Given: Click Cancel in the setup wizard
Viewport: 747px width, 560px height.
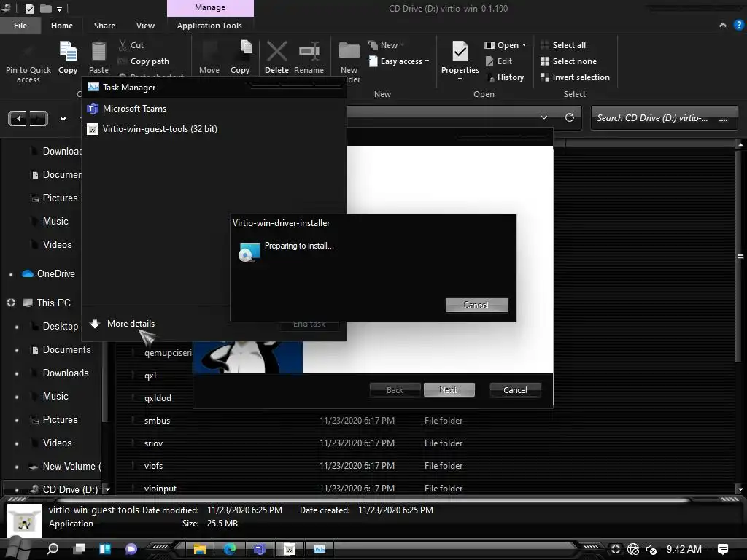Looking at the screenshot, I should (515, 390).
